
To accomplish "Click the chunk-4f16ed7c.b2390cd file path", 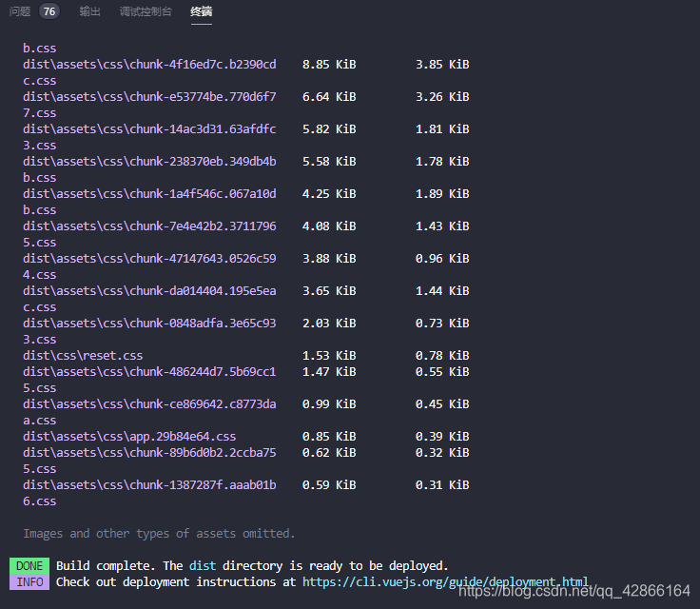I will point(149,65).
